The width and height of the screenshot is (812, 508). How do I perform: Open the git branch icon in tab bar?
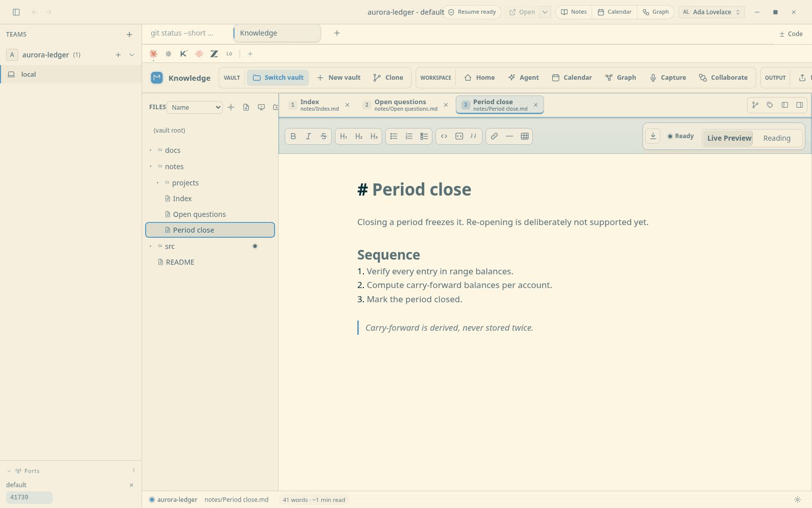(x=755, y=105)
